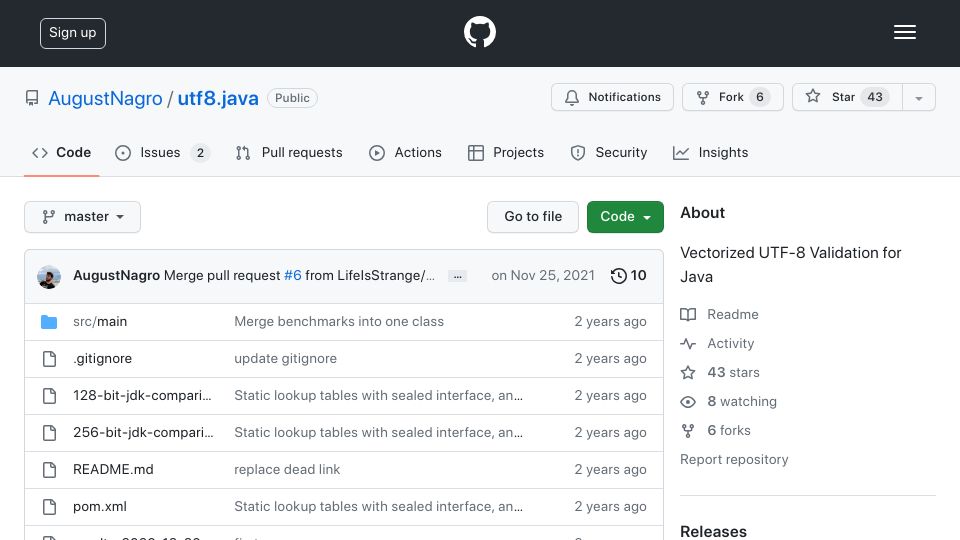Viewport: 960px width, 540px height.
Task: Click the Go to file button
Action: [x=533, y=217]
